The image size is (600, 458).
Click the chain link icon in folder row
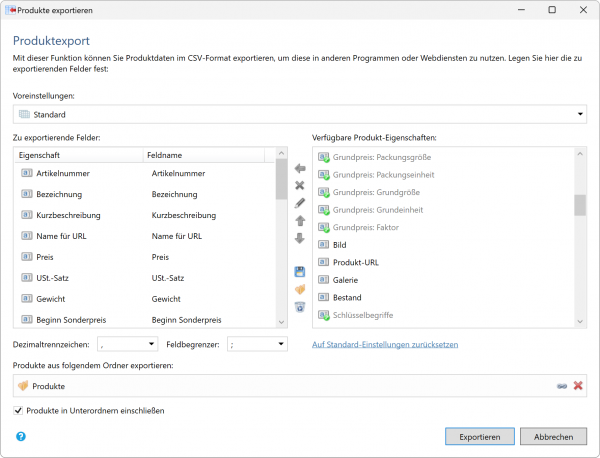[x=561, y=386]
